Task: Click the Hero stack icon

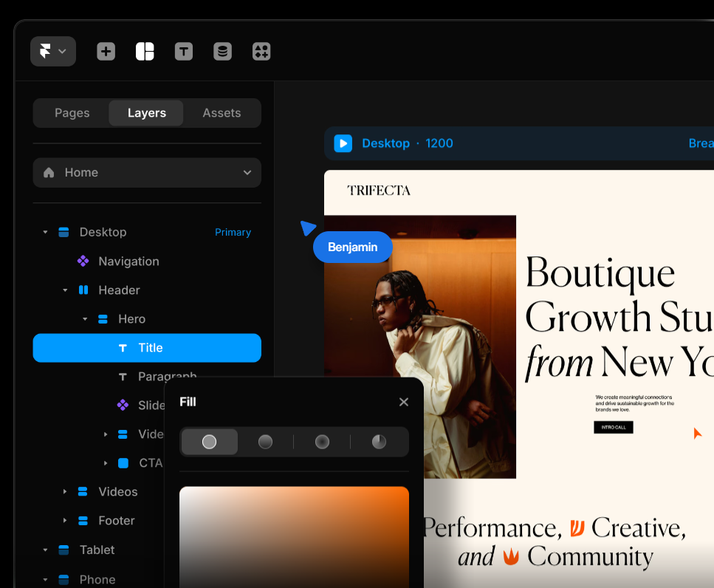Action: (x=103, y=319)
